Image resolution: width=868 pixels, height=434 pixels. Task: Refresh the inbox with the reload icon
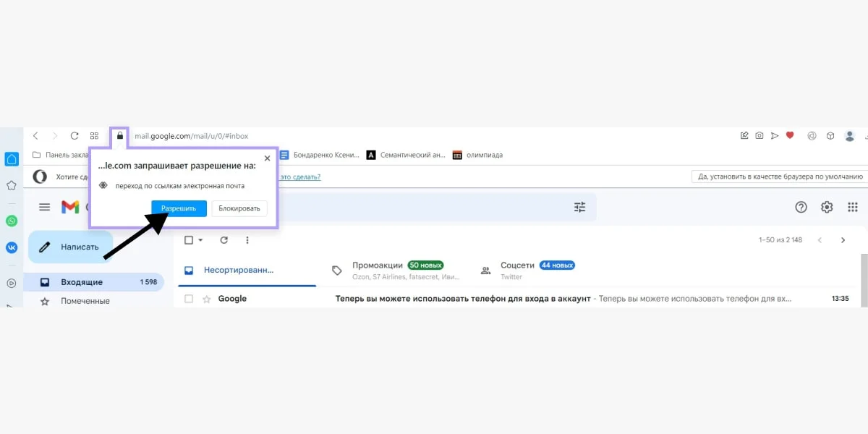coord(224,239)
